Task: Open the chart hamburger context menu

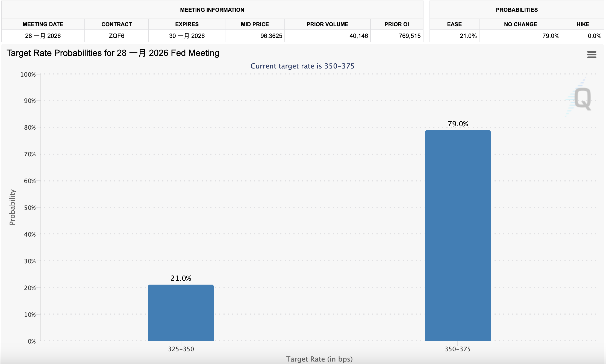Action: tap(592, 55)
